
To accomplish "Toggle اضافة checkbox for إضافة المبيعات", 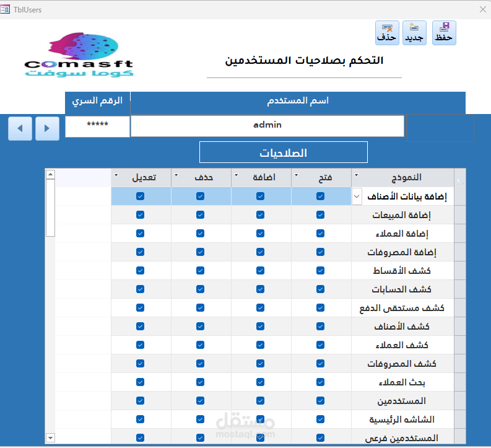I will pyautogui.click(x=260, y=214).
